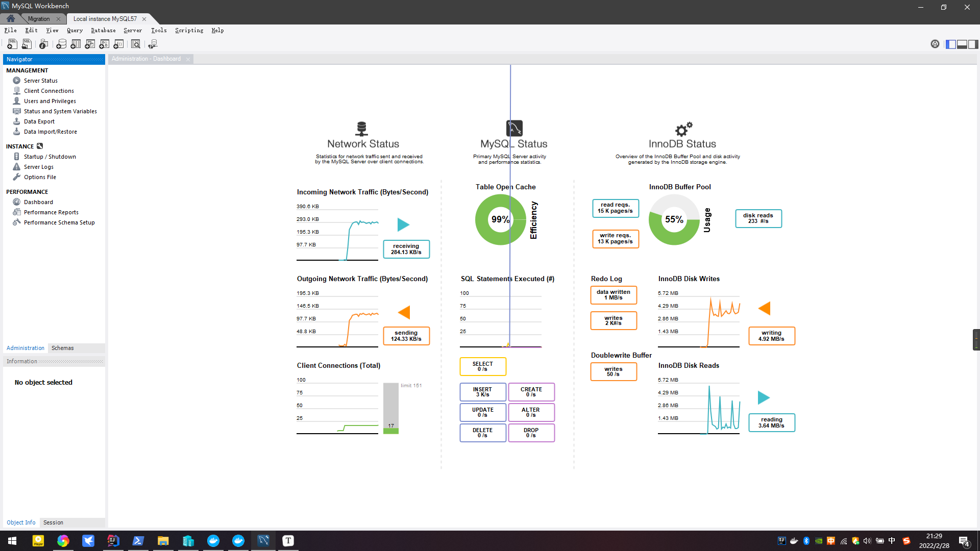Open Users and Privileges

click(x=50, y=101)
